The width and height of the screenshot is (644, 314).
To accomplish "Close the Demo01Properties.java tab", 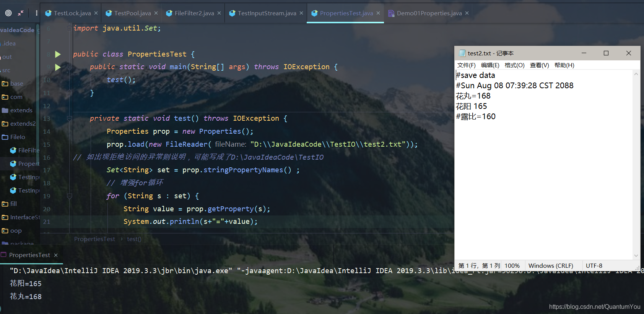I will [467, 13].
